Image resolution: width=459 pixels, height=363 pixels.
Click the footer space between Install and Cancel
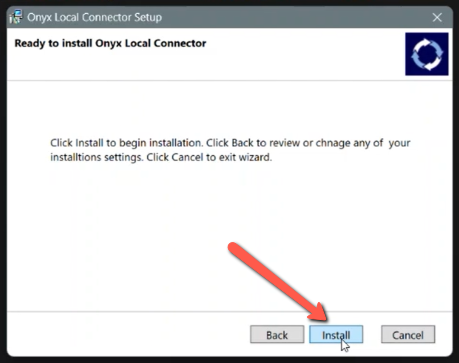point(372,334)
